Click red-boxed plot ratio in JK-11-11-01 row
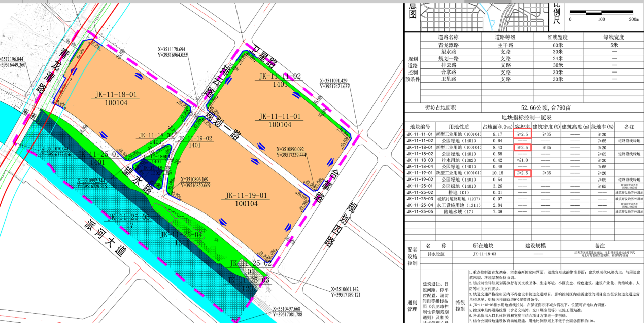 coord(522,134)
